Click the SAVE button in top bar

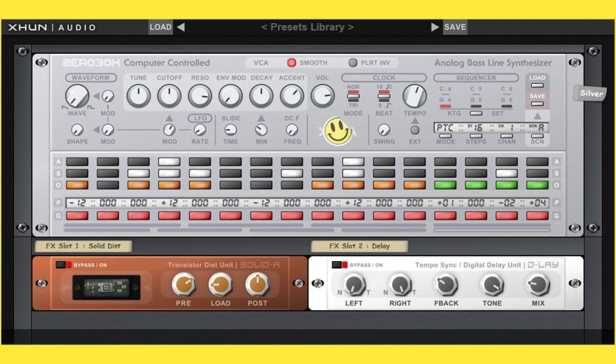[x=455, y=27]
